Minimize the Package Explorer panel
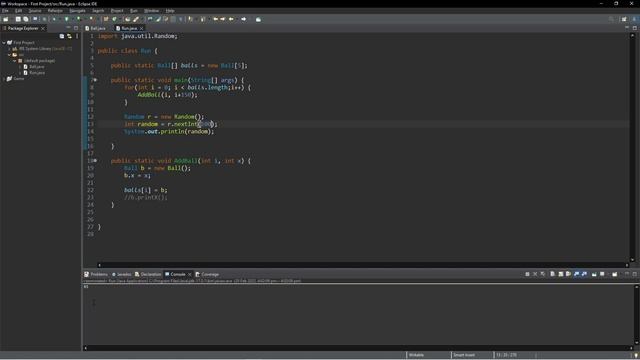Image resolution: width=640 pixels, height=360 pixels. (68, 28)
